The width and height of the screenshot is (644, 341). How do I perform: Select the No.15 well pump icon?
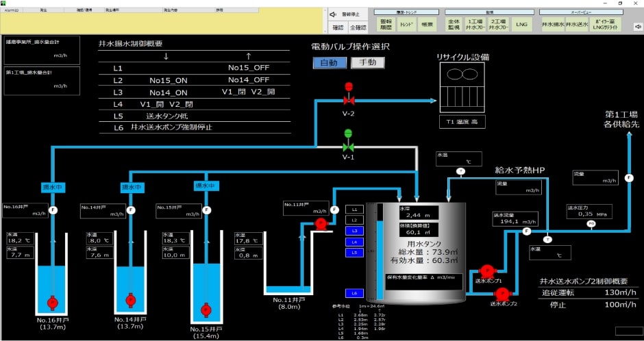click(206, 307)
